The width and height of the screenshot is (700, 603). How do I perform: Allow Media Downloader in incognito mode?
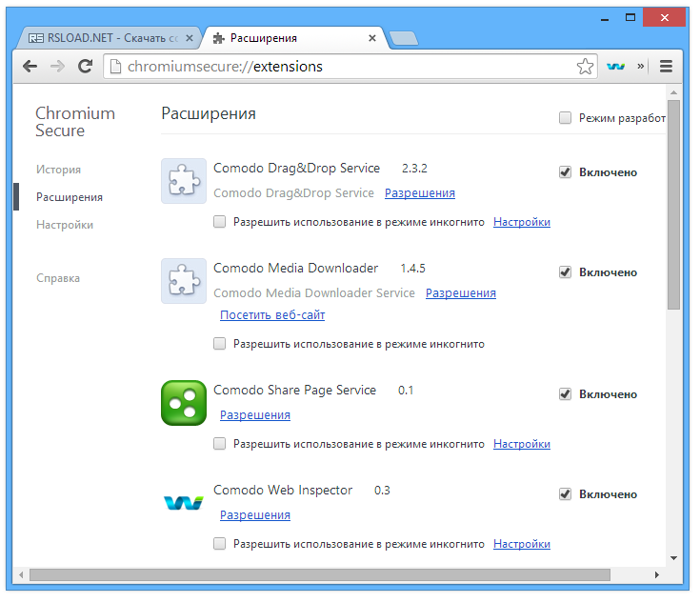(219, 344)
